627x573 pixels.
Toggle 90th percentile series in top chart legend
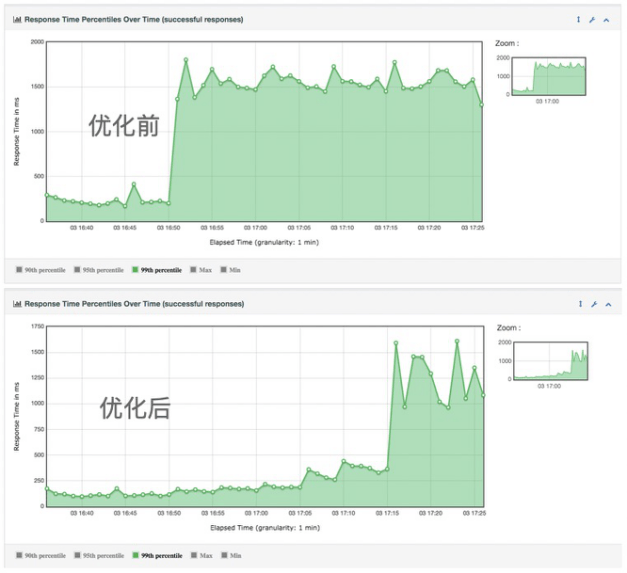click(45, 269)
